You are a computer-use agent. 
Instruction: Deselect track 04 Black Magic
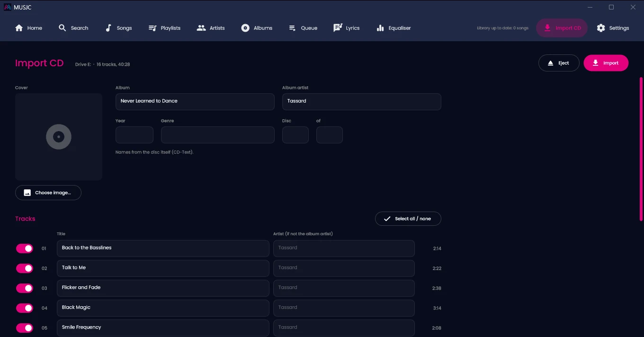pyautogui.click(x=25, y=308)
